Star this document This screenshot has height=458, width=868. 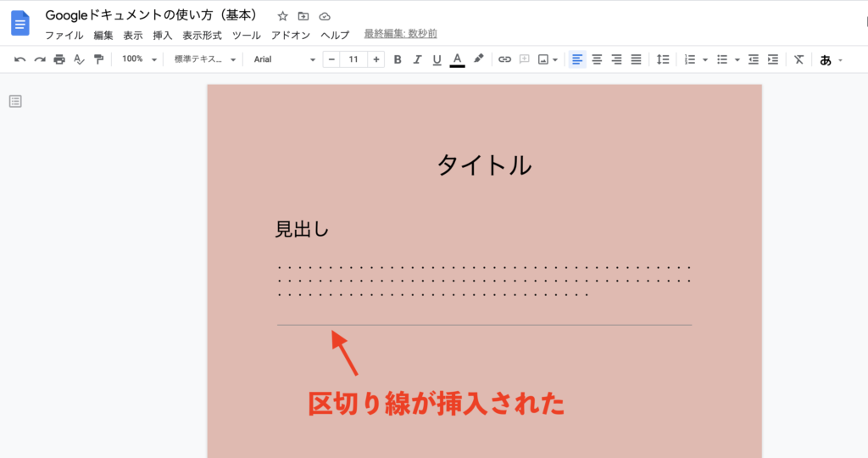pyautogui.click(x=283, y=16)
